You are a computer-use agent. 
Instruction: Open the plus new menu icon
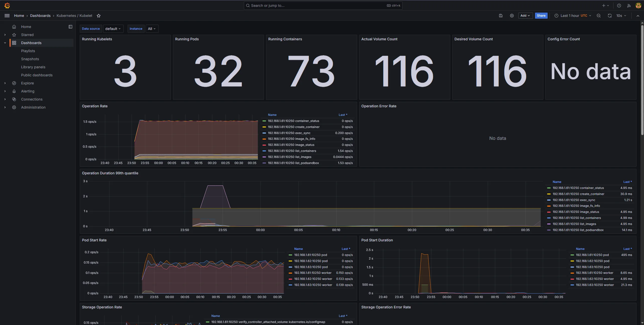point(605,6)
